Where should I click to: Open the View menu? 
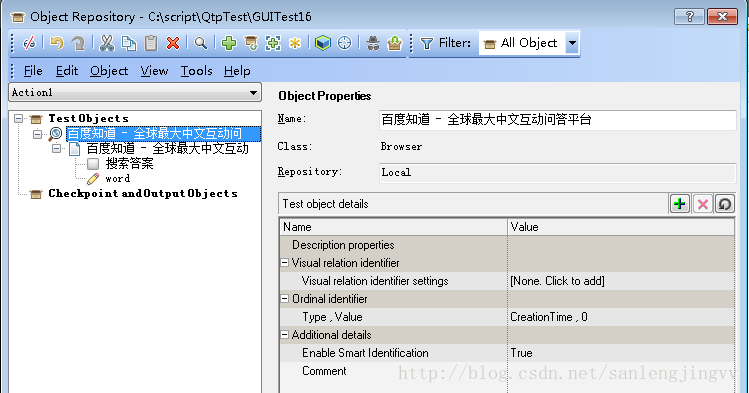click(154, 71)
